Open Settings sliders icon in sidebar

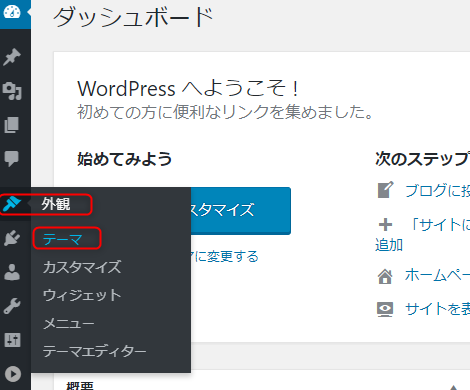12,340
